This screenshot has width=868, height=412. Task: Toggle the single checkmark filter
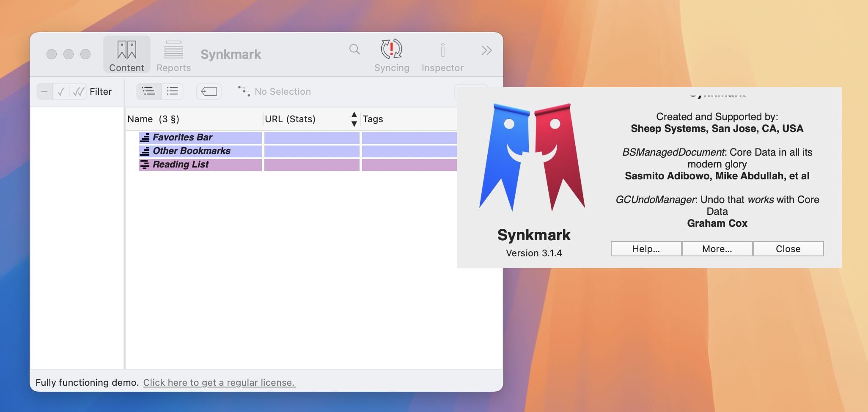point(61,91)
